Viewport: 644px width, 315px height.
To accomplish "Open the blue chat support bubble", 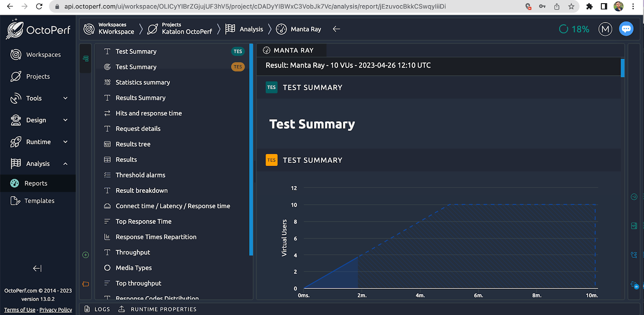I will coord(626,29).
